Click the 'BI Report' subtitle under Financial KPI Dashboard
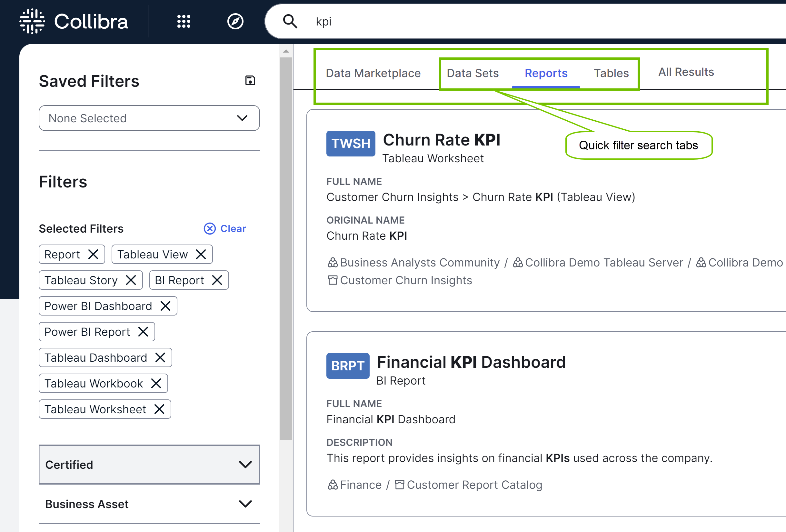The height and width of the screenshot is (532, 786). point(401,380)
